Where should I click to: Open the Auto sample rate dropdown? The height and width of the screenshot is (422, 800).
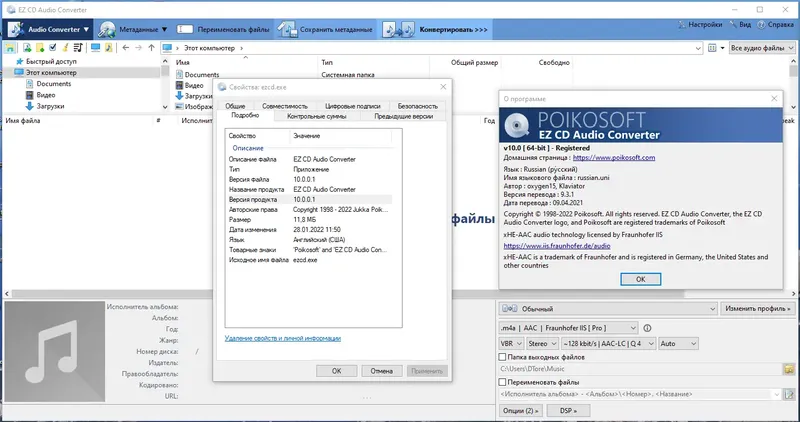(x=678, y=344)
